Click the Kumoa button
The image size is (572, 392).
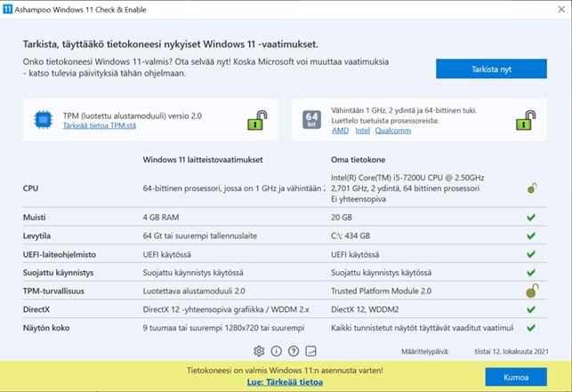point(516,377)
